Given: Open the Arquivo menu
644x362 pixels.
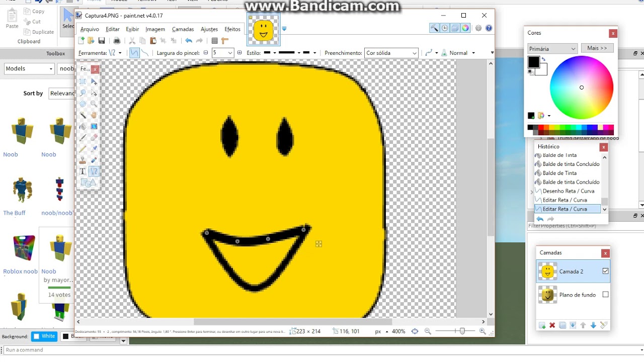Looking at the screenshot, I should point(90,29).
